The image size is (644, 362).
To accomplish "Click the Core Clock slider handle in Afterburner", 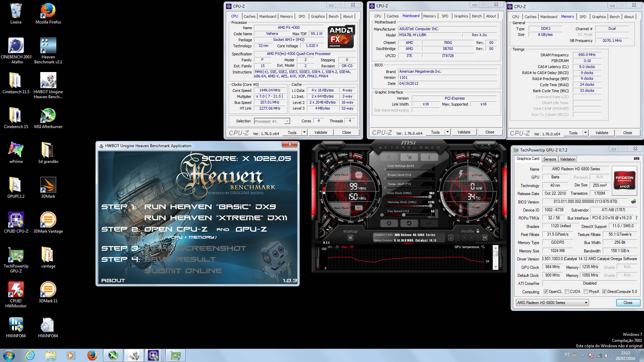I will coord(430,197).
